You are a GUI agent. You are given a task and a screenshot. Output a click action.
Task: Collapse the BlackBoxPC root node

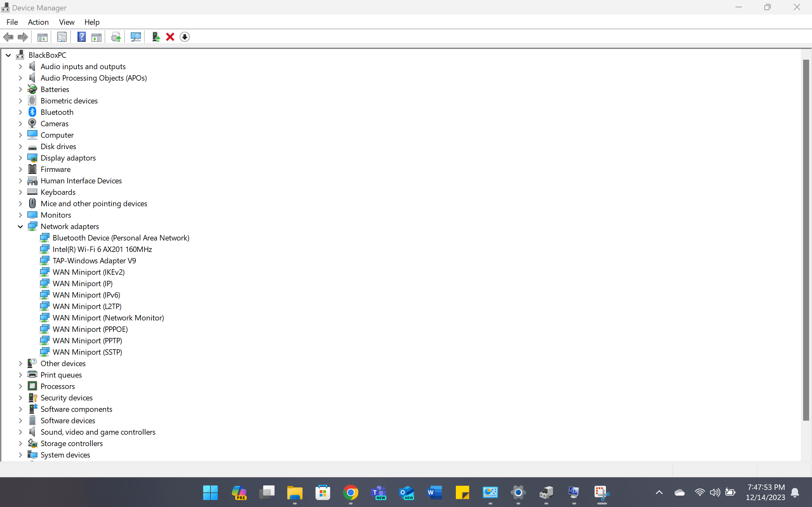8,55
